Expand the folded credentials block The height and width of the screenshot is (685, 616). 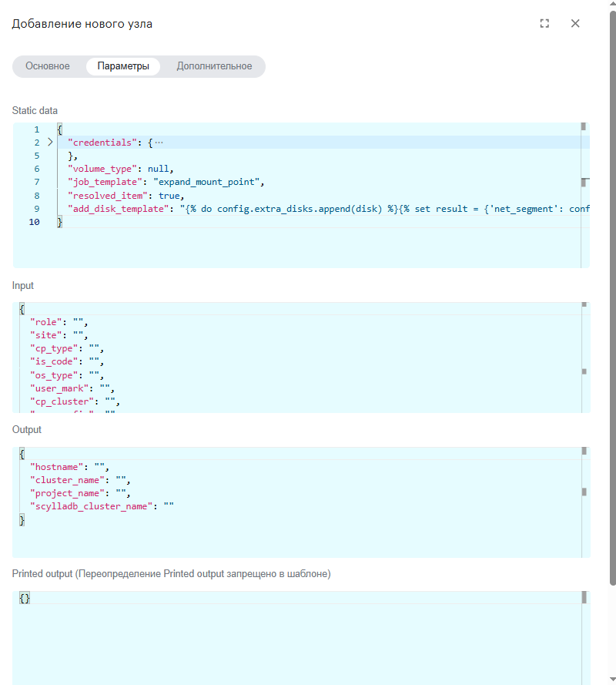click(x=50, y=142)
